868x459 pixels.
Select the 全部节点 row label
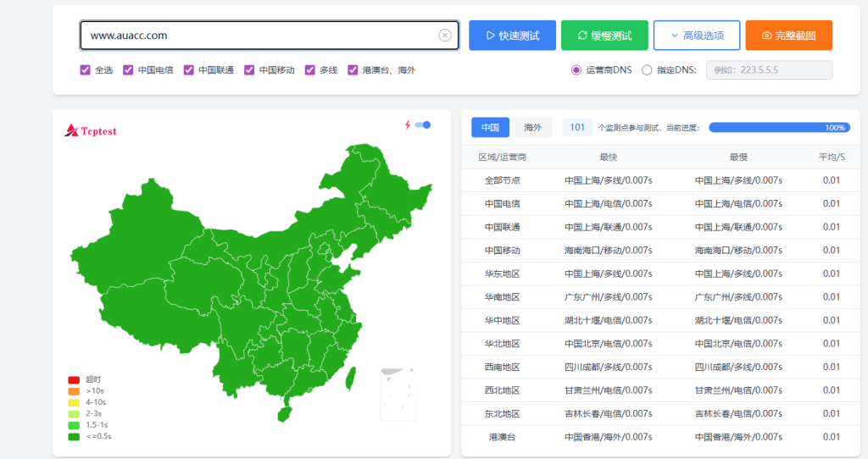pos(502,180)
